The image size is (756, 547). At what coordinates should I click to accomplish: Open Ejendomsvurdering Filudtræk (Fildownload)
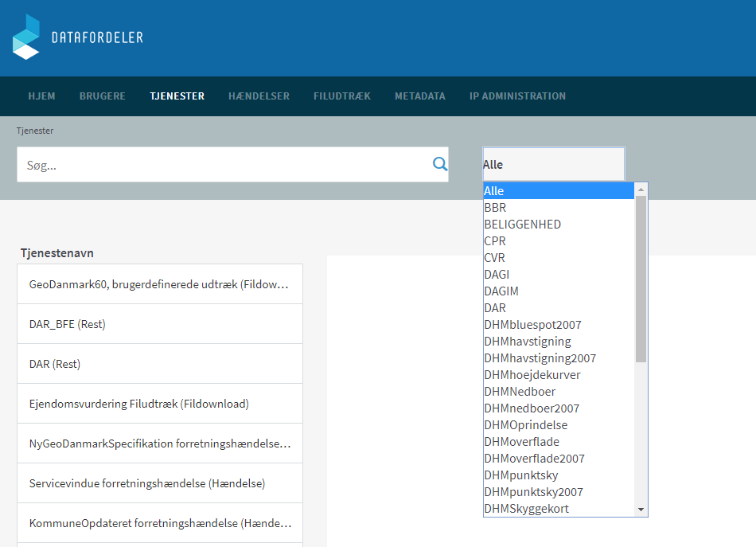(160, 404)
